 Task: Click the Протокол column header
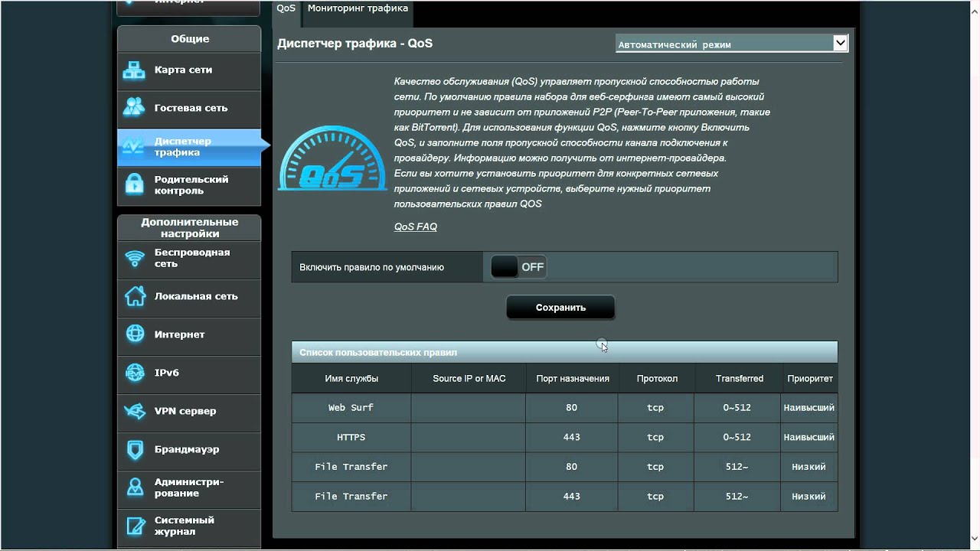(657, 378)
